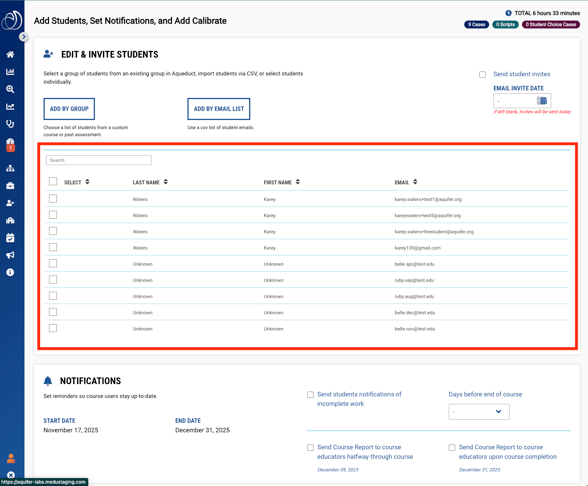Click the Send student invites label
The width and height of the screenshot is (588, 486).
pos(522,74)
